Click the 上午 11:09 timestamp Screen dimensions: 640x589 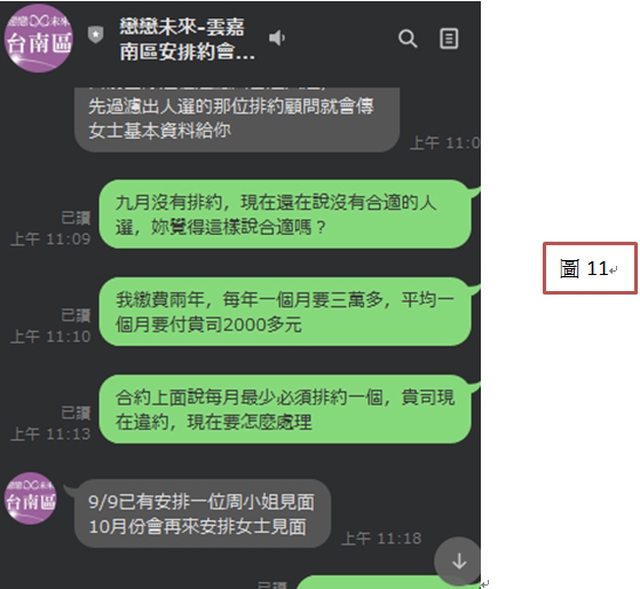pyautogui.click(x=50, y=239)
